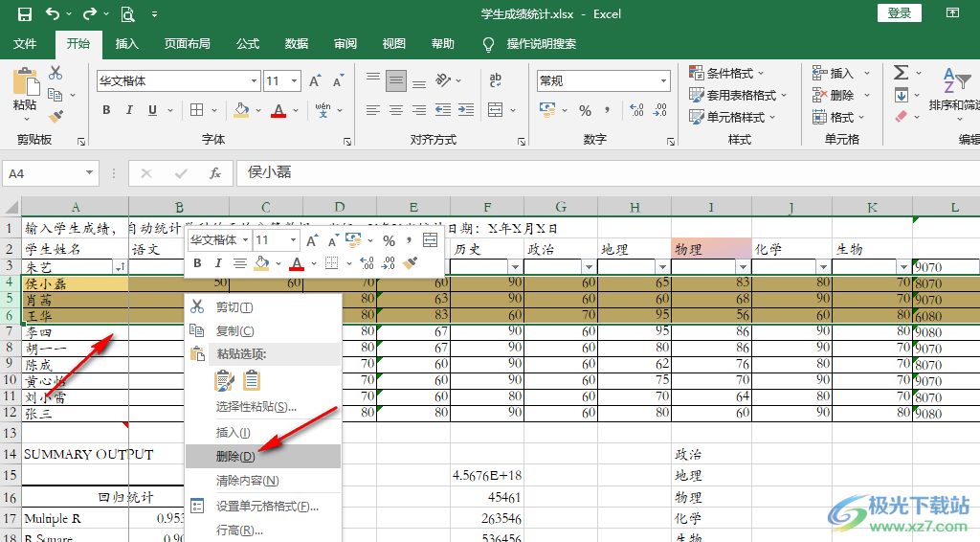Click the Percent Style button in ribbon

pos(585,110)
